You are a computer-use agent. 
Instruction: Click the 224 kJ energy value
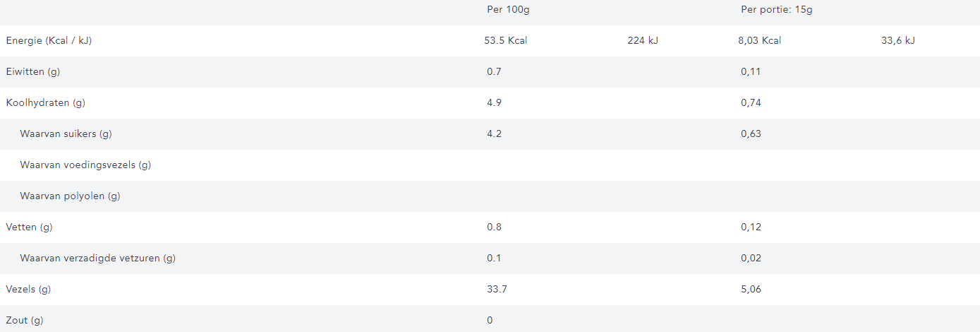(643, 40)
